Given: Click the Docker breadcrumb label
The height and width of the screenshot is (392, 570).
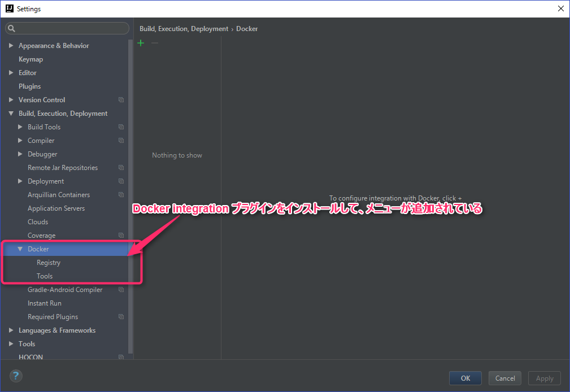Looking at the screenshot, I should (247, 29).
